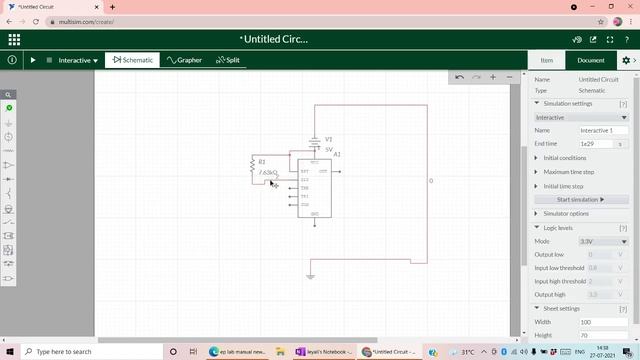
Task: Open the transistors palette group
Action: [x=9, y=193]
